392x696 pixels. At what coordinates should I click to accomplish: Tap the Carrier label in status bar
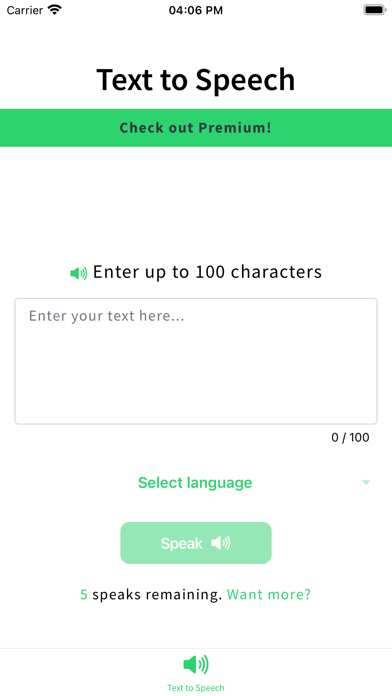[x=24, y=10]
